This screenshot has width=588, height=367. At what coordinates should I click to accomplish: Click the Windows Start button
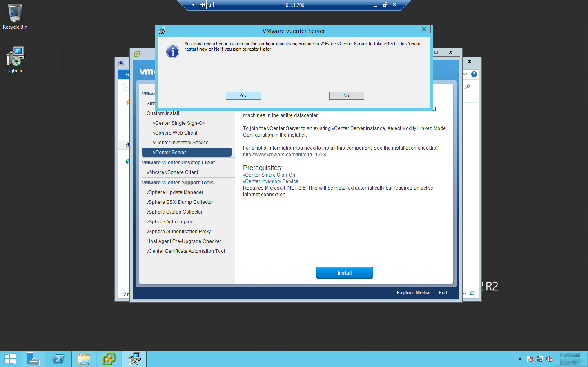(x=10, y=359)
